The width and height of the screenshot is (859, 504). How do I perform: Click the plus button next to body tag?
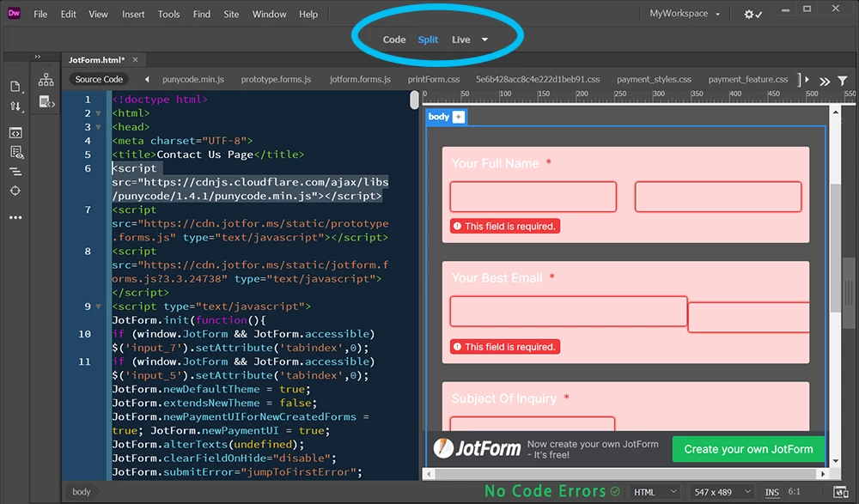tap(459, 117)
